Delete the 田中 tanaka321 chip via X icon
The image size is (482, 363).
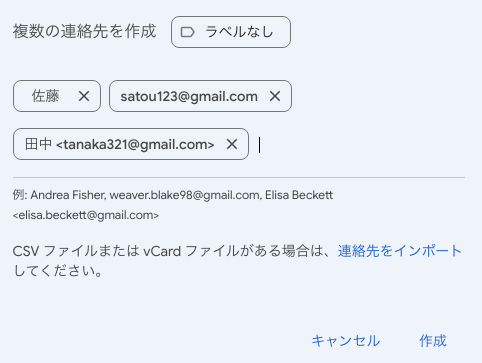coord(232,144)
